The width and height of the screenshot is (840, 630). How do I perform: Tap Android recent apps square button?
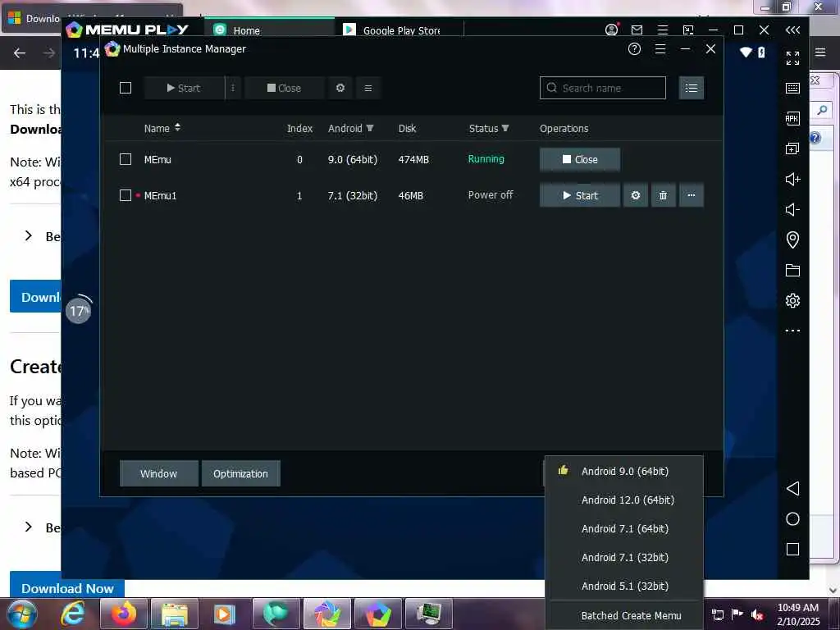point(793,549)
